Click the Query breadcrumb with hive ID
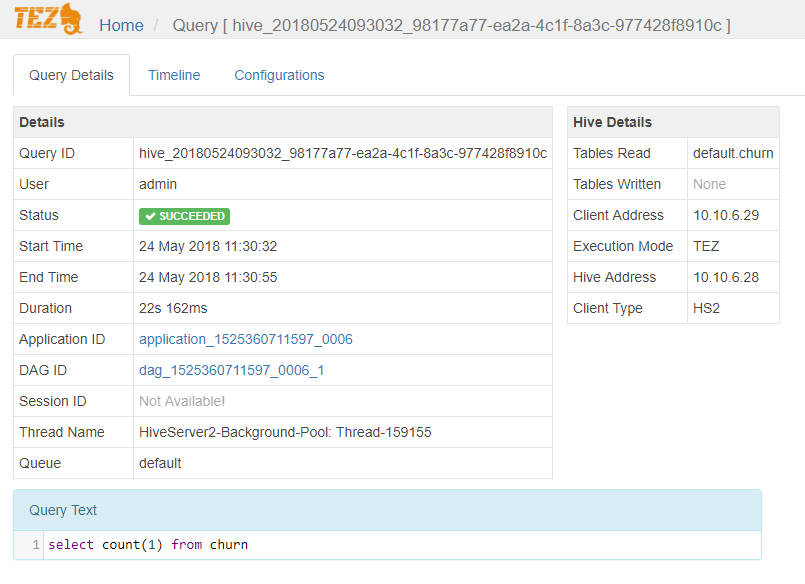Image resolution: width=805 pixels, height=584 pixels. click(x=451, y=25)
